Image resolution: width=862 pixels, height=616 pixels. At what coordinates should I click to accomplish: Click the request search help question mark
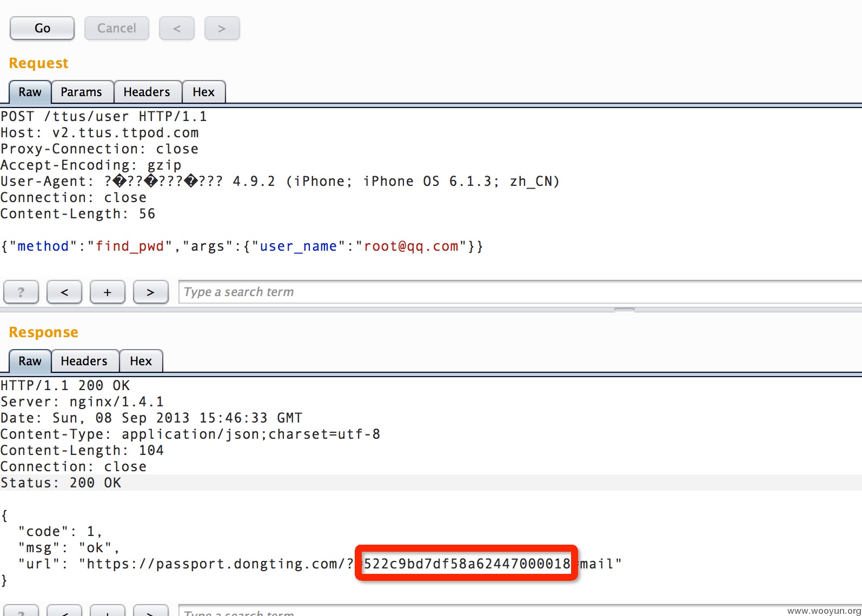21,292
